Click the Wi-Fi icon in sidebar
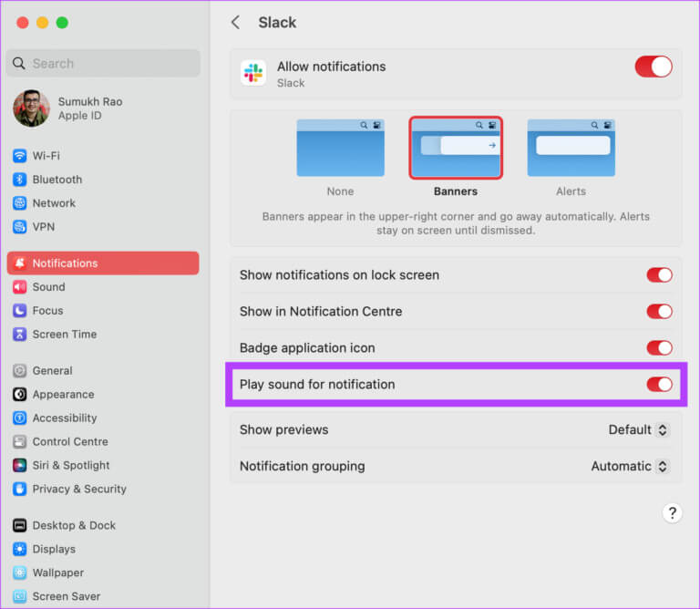 click(20, 156)
